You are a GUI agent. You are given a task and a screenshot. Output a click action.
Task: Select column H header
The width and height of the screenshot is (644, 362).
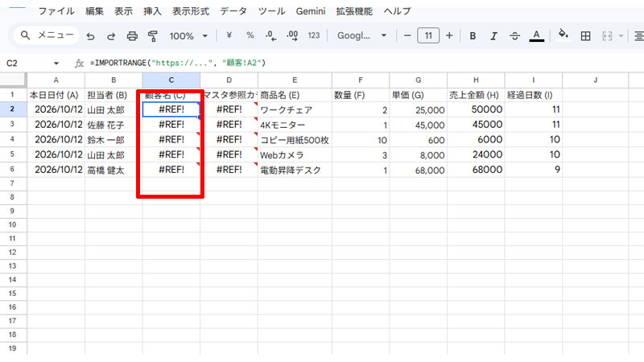pos(476,80)
